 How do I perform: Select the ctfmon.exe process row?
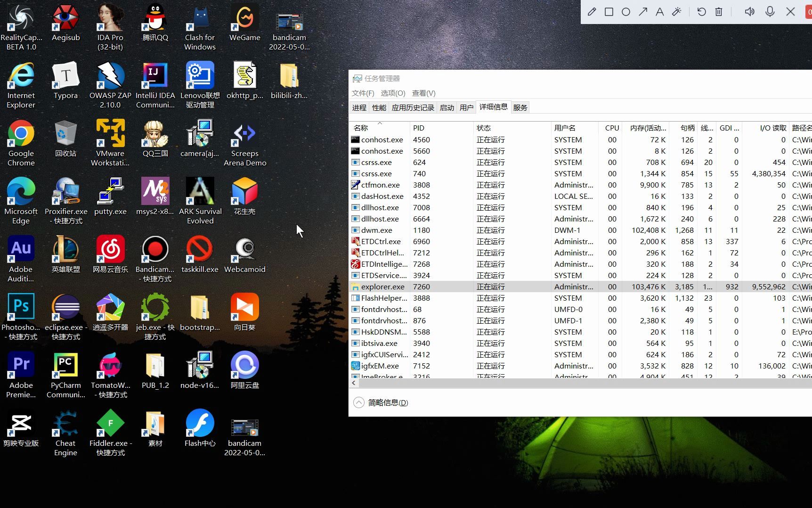click(581, 185)
